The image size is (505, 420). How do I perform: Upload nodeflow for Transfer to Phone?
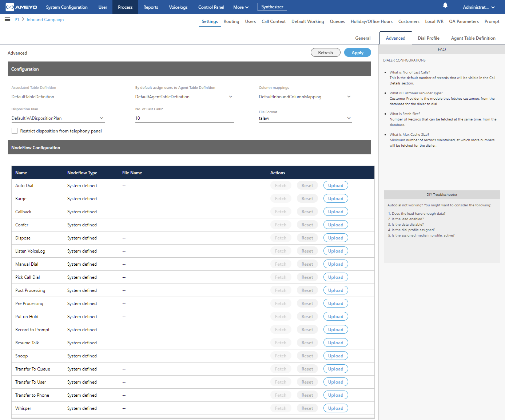(x=336, y=395)
